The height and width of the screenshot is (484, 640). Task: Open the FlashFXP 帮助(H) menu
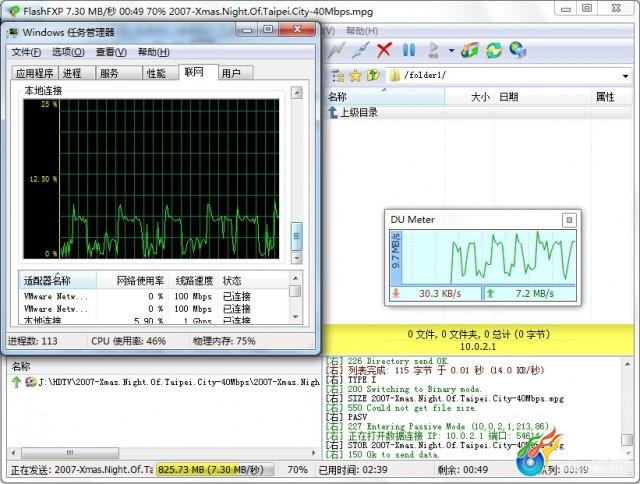click(362, 31)
